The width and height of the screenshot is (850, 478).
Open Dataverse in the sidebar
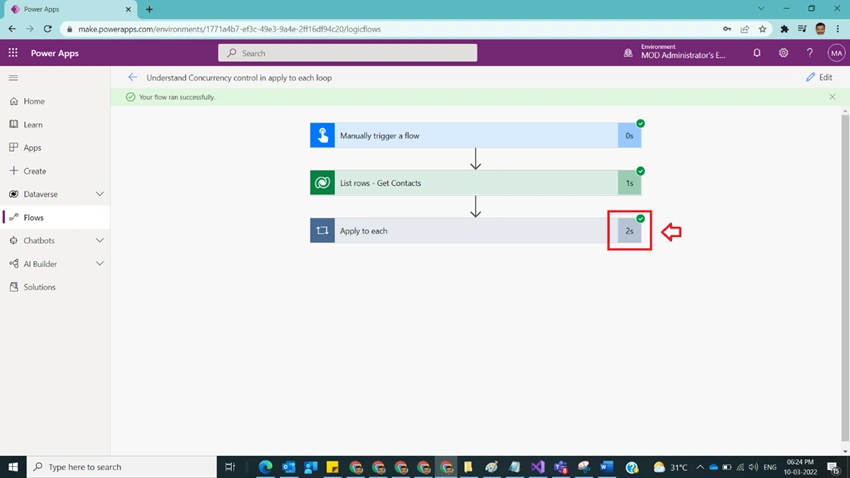pyautogui.click(x=41, y=194)
